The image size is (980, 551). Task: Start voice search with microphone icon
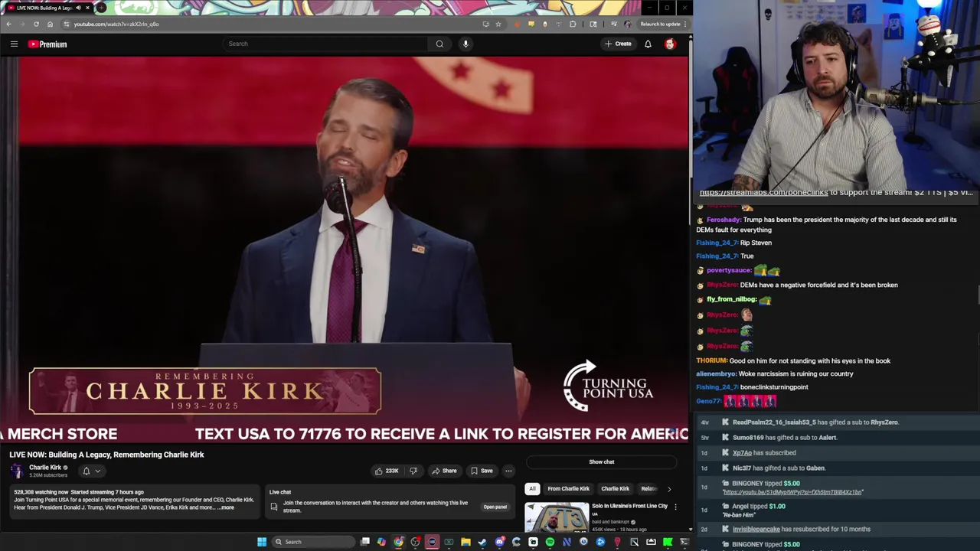click(x=465, y=44)
